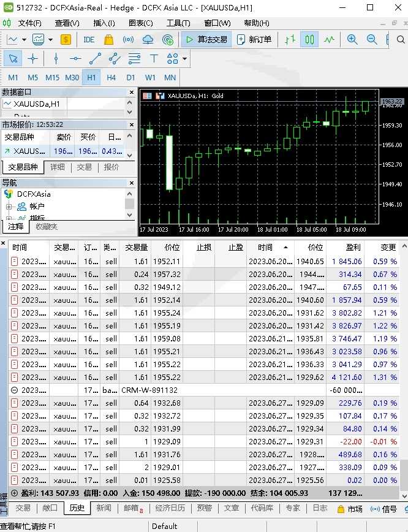Select the crosshair tool
Screen dimensions: 408x532
(x=33, y=59)
